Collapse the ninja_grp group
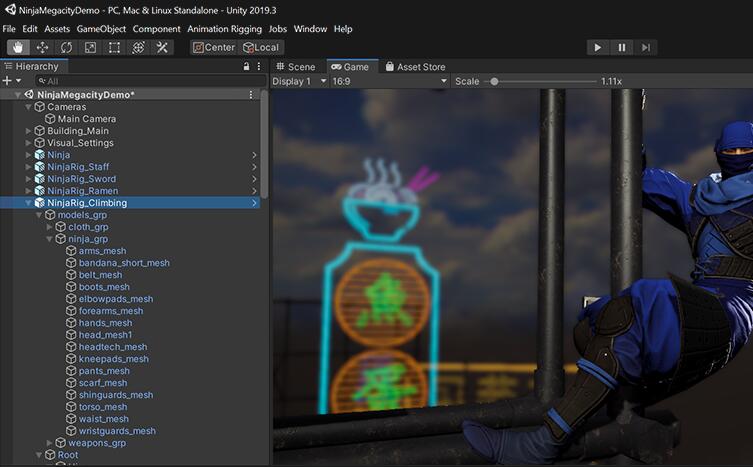This screenshot has width=753, height=467. [x=49, y=239]
